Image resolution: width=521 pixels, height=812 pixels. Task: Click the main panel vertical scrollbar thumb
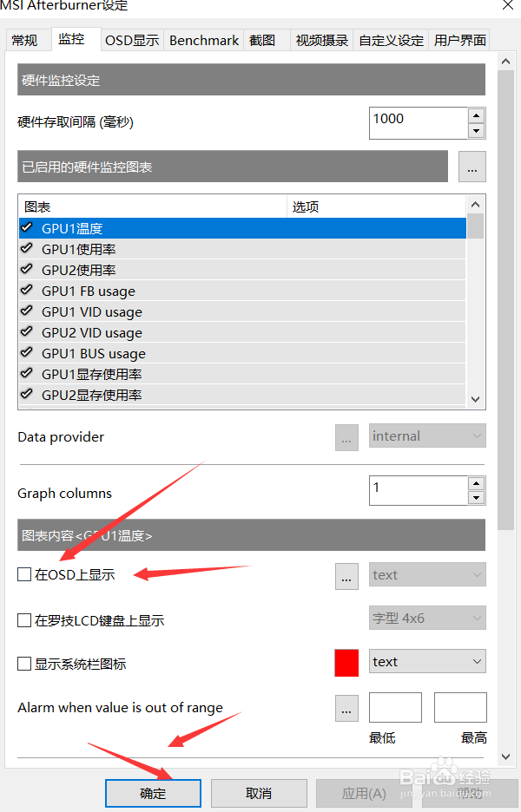pos(505,300)
